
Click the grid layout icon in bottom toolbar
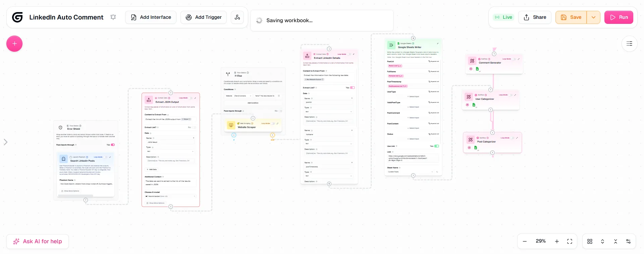pos(590,241)
